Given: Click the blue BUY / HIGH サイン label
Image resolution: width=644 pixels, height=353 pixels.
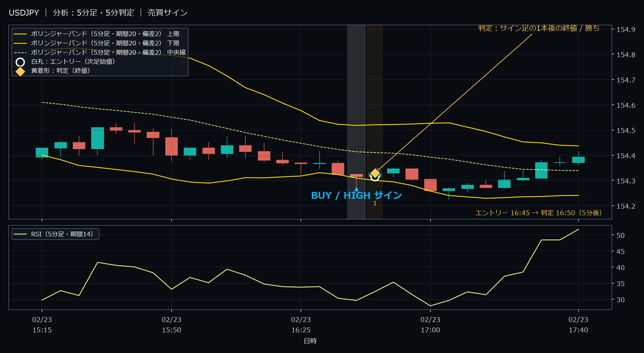Looking at the screenshot, I should coord(356,196).
